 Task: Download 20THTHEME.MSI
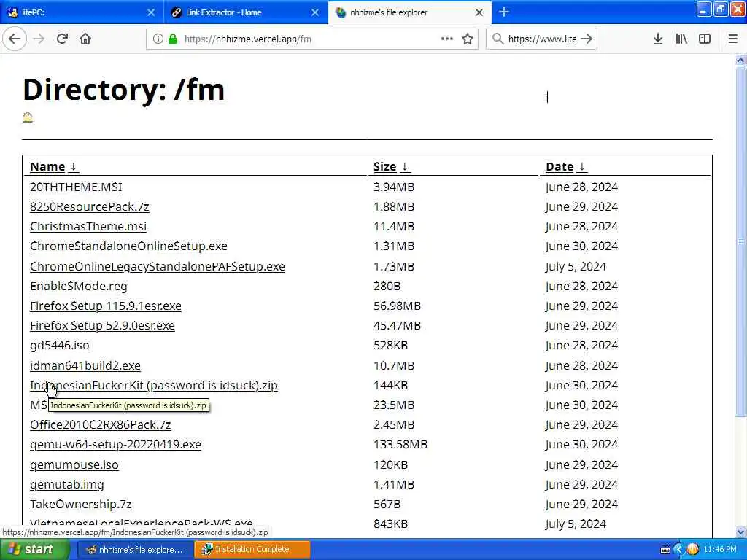[76, 187]
